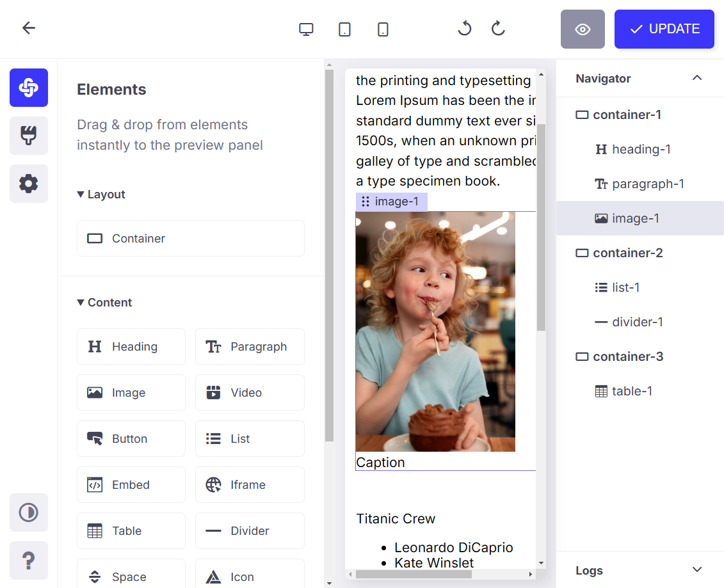Collapse the Layout section
Image resolution: width=724 pixels, height=588 pixels.
[101, 195]
